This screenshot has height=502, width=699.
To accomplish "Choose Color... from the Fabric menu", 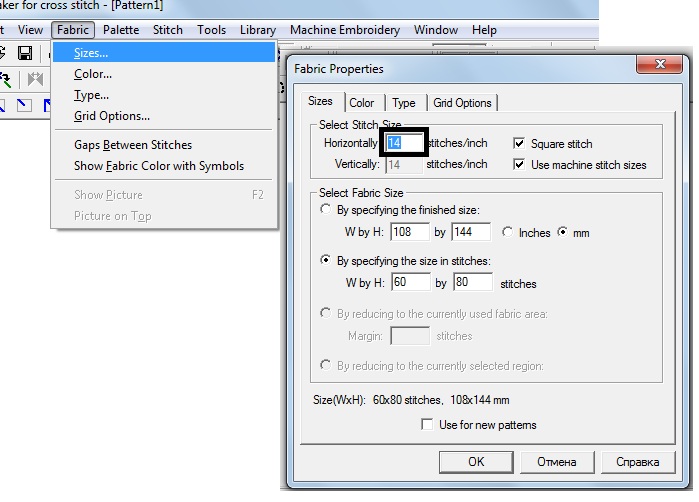I will coord(164,74).
